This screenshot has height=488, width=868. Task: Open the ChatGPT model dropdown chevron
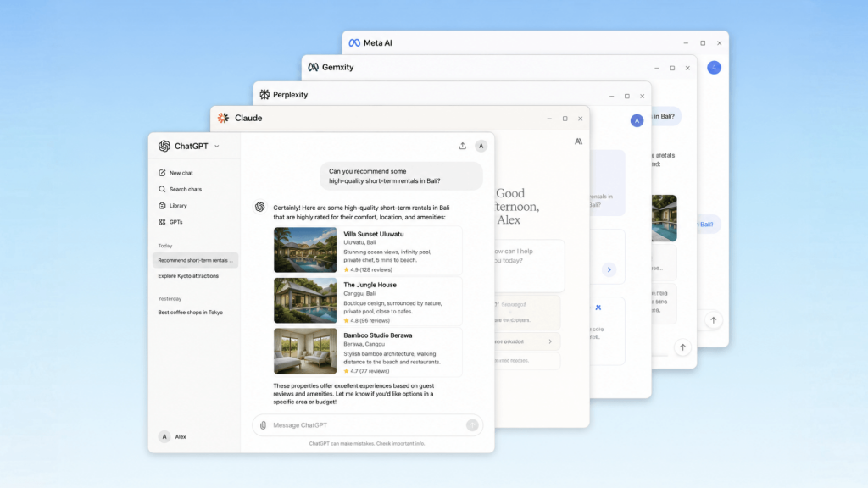217,147
